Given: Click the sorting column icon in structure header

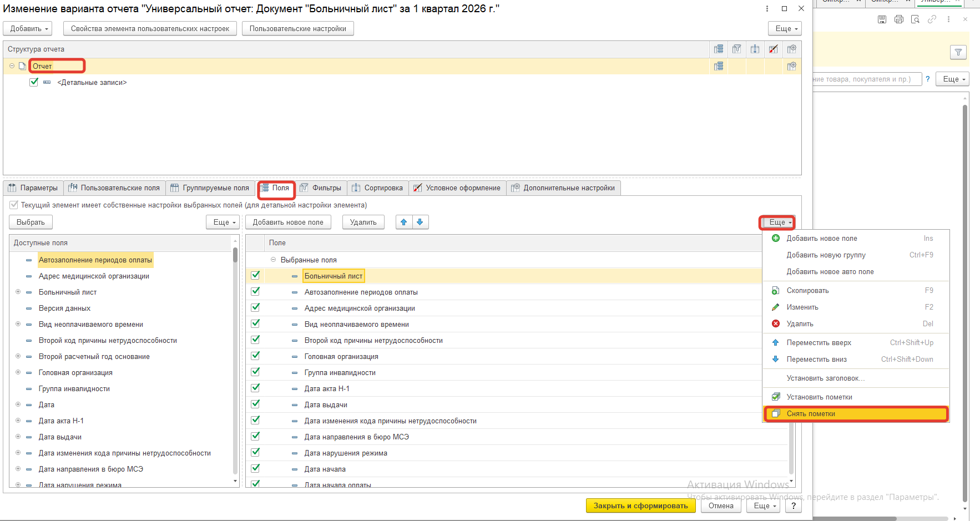Looking at the screenshot, I should (x=755, y=49).
